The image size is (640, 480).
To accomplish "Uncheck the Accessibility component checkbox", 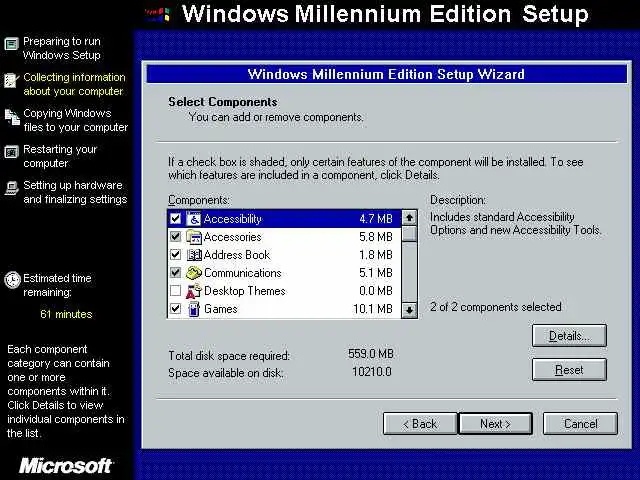I will (x=176, y=219).
